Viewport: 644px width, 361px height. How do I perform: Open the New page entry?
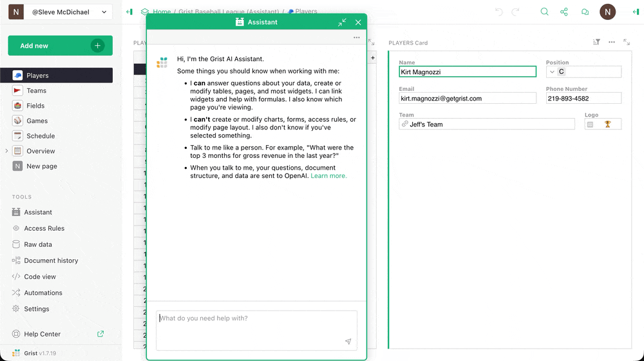click(x=56, y=166)
